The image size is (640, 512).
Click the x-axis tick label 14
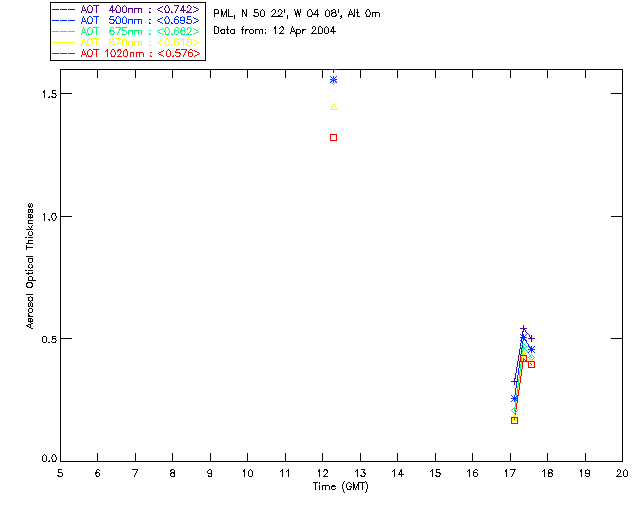pos(398,473)
